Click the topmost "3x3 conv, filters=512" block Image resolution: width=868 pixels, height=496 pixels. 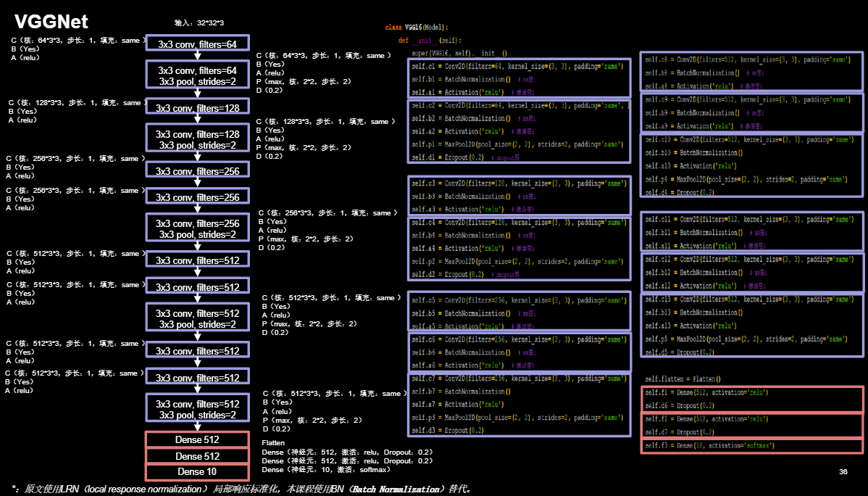197,259
